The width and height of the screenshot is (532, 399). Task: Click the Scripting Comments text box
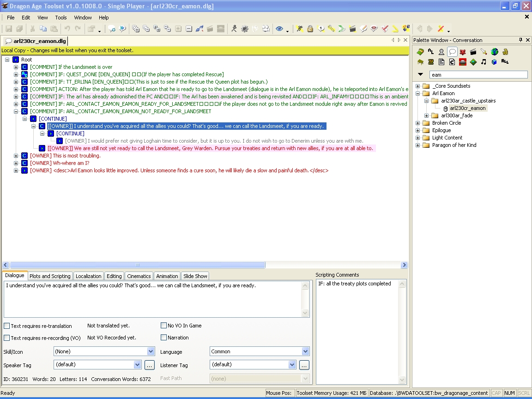coord(357,331)
